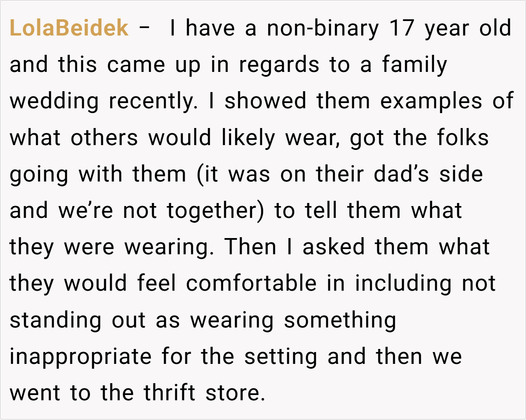The width and height of the screenshot is (526, 420).
Task: Click the word "non-binary" in the comment
Action: click(x=323, y=29)
